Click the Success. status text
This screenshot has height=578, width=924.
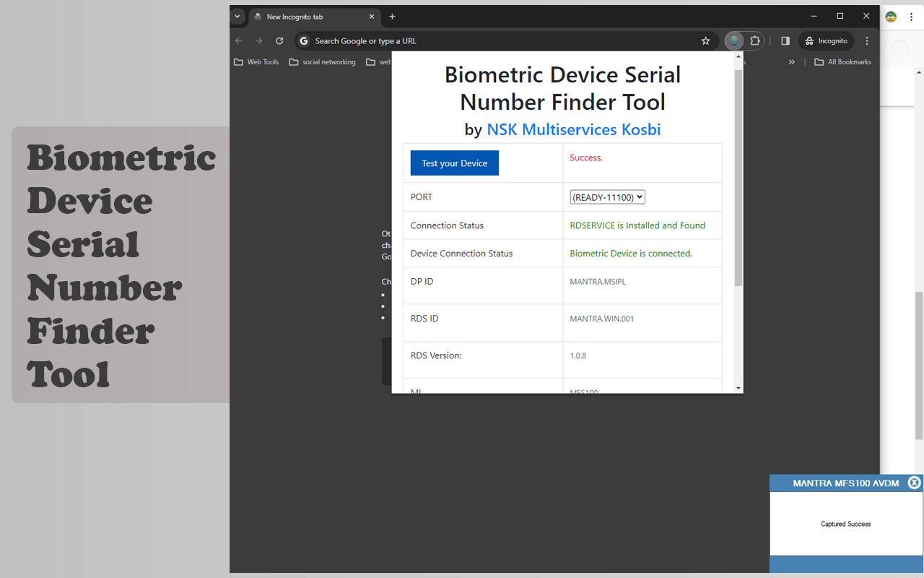586,158
